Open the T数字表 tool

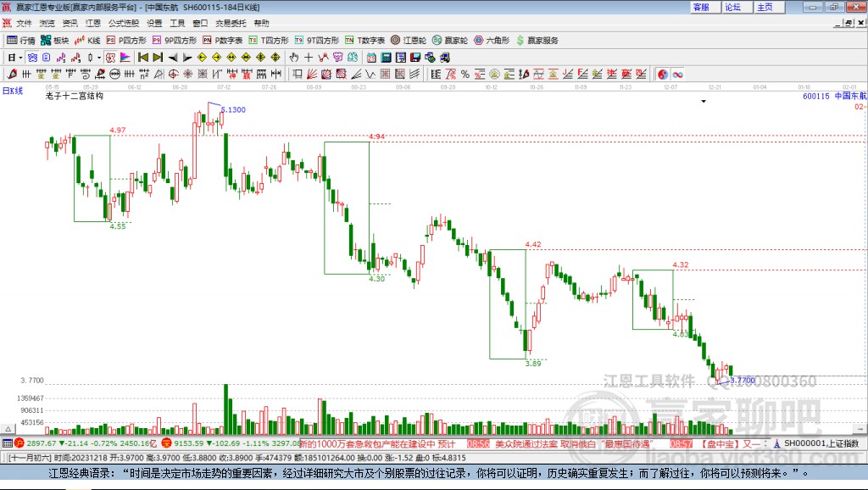(364, 41)
